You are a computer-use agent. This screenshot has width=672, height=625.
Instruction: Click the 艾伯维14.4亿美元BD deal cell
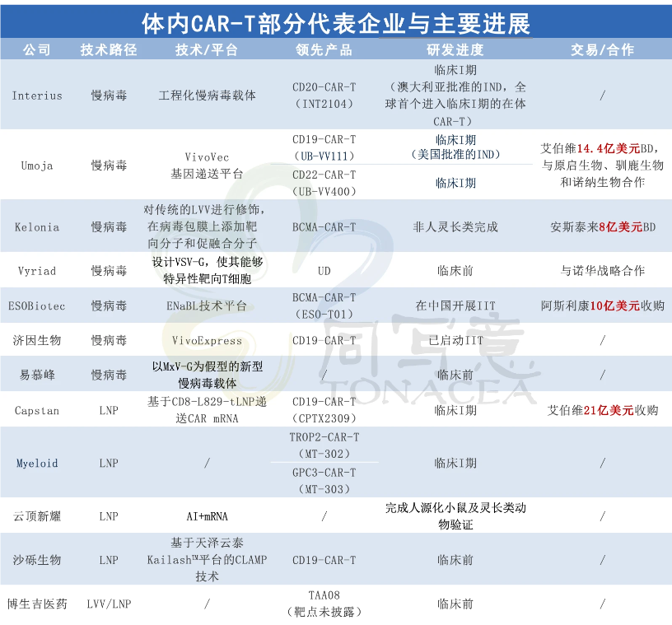(x=602, y=165)
